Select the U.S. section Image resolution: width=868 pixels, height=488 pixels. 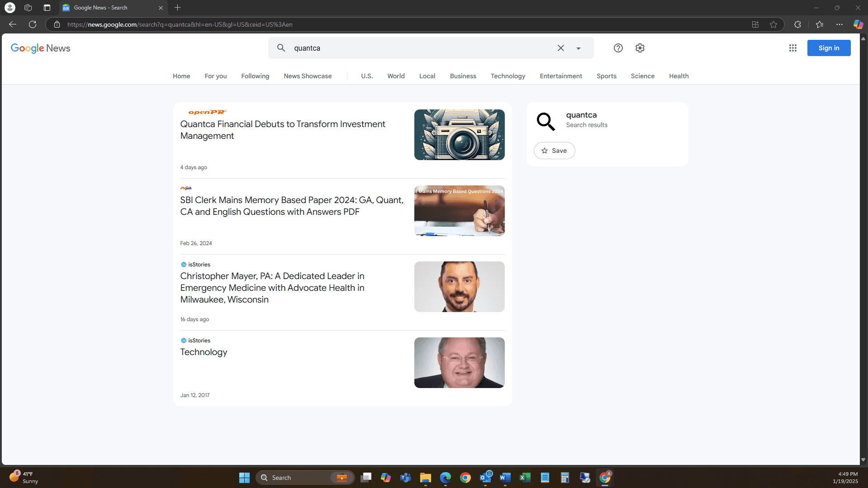click(367, 76)
